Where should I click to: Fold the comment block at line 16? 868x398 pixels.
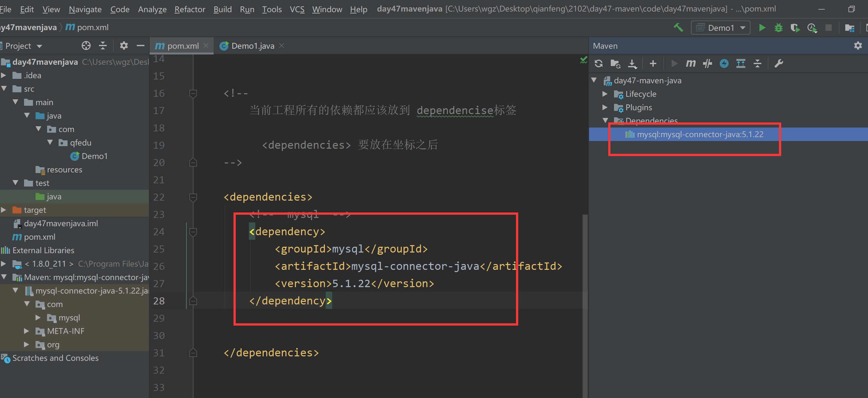pyautogui.click(x=193, y=93)
